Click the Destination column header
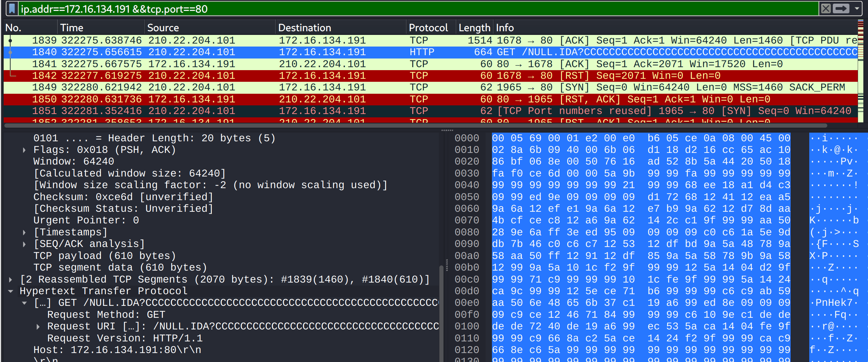The image size is (868, 362). tap(304, 28)
